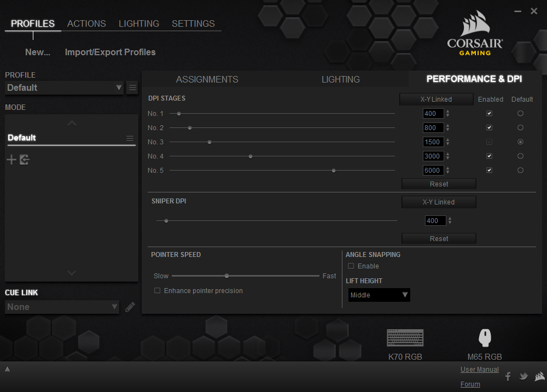Adjust stepper arrows for No. 3 DPI 1500

447,142
